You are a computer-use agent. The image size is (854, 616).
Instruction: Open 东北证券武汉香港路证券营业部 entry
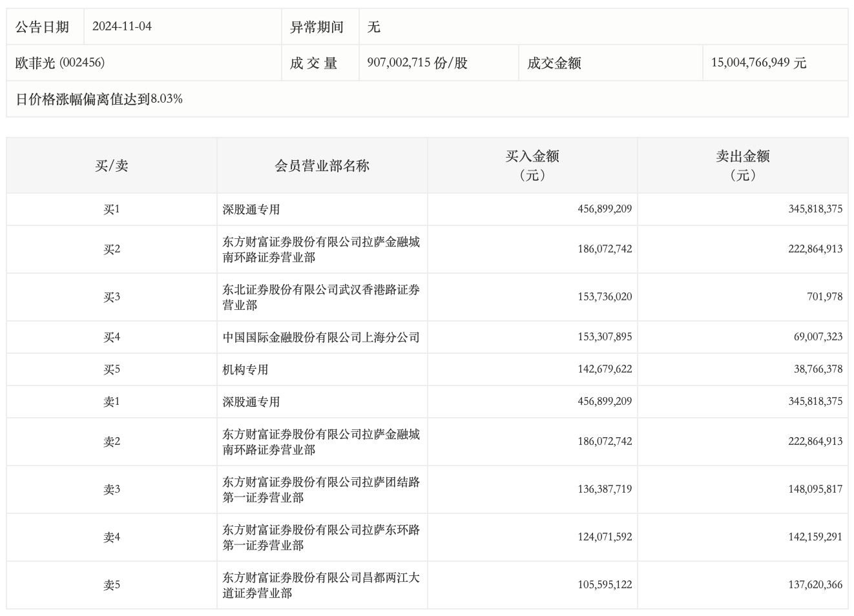point(321,297)
